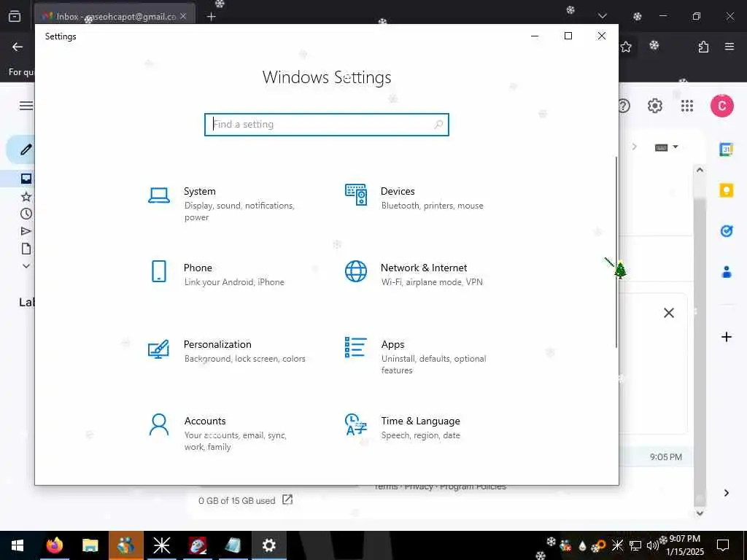Open Gmail Starred folder icon
This screenshot has width=747, height=560.
click(26, 196)
